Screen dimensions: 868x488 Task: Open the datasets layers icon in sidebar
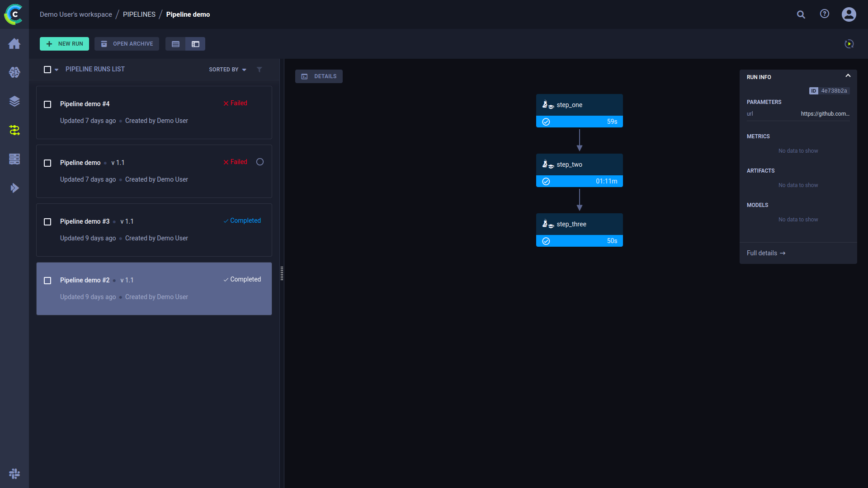click(x=14, y=101)
